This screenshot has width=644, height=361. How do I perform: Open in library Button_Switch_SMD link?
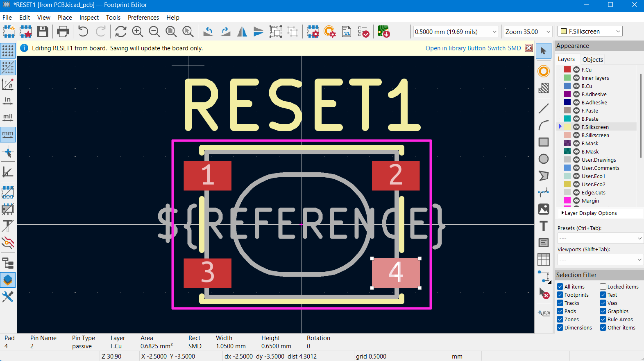(473, 48)
